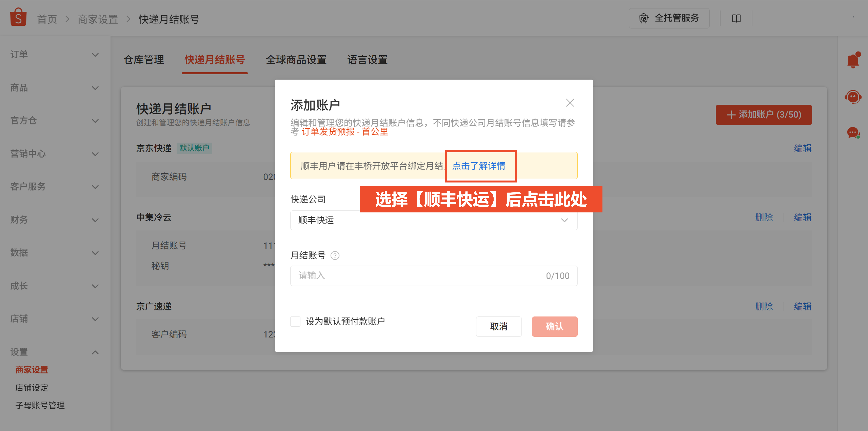The width and height of the screenshot is (868, 431).
Task: Click 编辑 for 京广速递 account
Action: click(803, 307)
